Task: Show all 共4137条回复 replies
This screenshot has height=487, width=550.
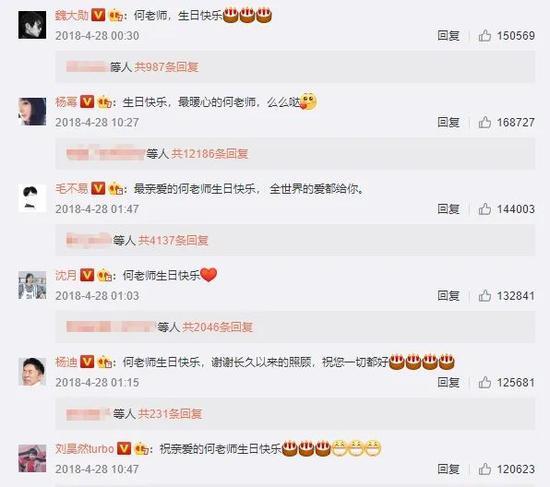Action: [x=173, y=240]
